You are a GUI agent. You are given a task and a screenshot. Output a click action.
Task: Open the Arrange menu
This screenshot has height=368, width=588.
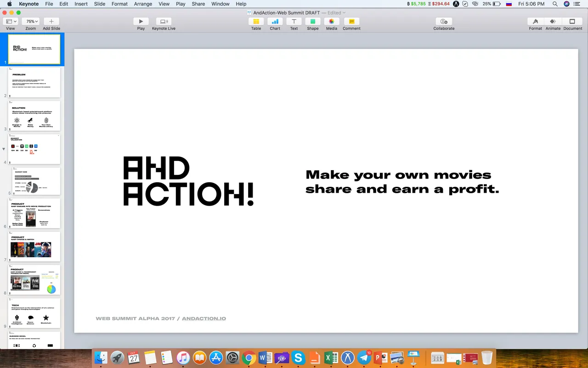tap(143, 4)
